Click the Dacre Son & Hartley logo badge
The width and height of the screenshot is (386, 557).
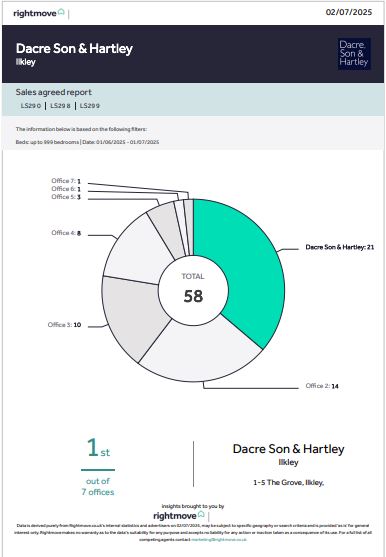pyautogui.click(x=354, y=54)
